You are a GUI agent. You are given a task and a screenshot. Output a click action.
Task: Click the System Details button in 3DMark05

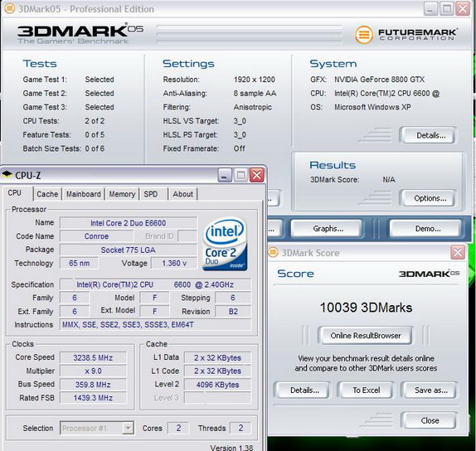[x=427, y=135]
